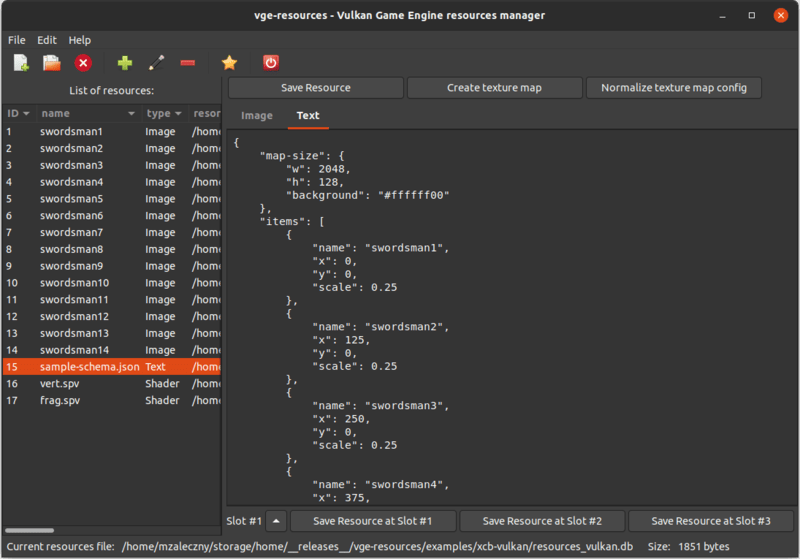Image resolution: width=800 pixels, height=559 pixels.
Task: Maximize the vge-resources window
Action: 752,16
